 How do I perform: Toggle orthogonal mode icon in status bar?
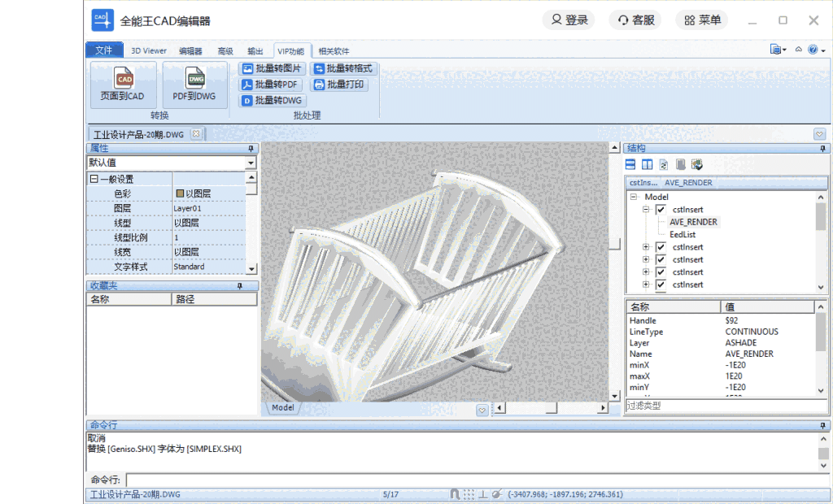pos(482,493)
